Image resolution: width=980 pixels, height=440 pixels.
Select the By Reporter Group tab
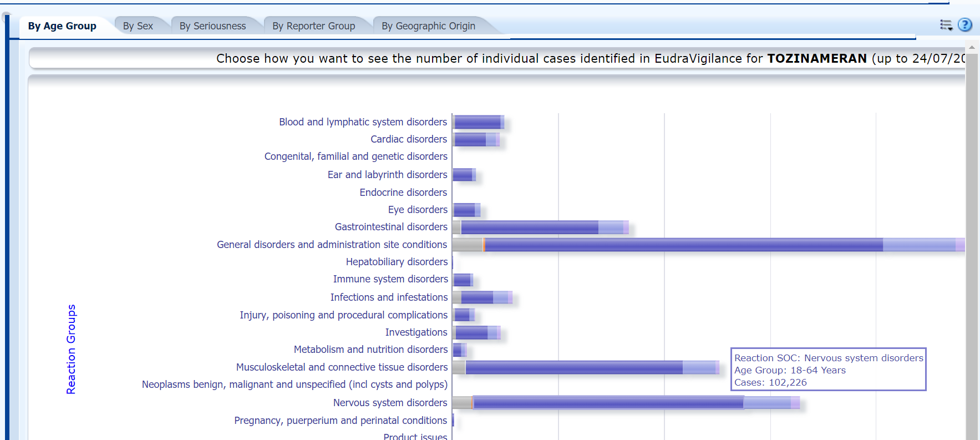pos(313,26)
